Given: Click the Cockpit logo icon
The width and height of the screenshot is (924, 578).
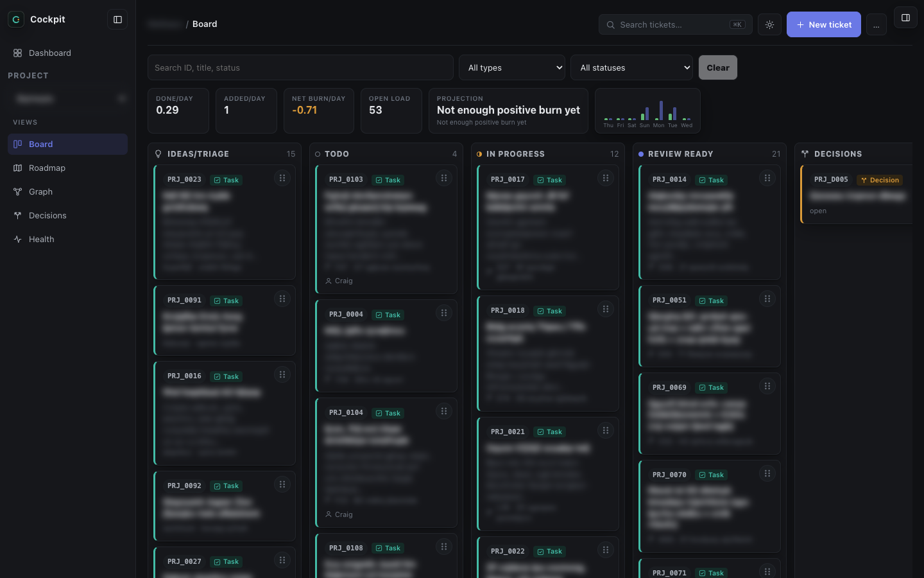Looking at the screenshot, I should [x=16, y=19].
